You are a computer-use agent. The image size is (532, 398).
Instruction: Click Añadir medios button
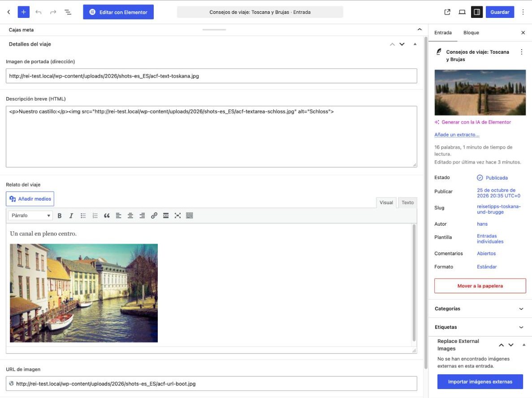(30, 199)
